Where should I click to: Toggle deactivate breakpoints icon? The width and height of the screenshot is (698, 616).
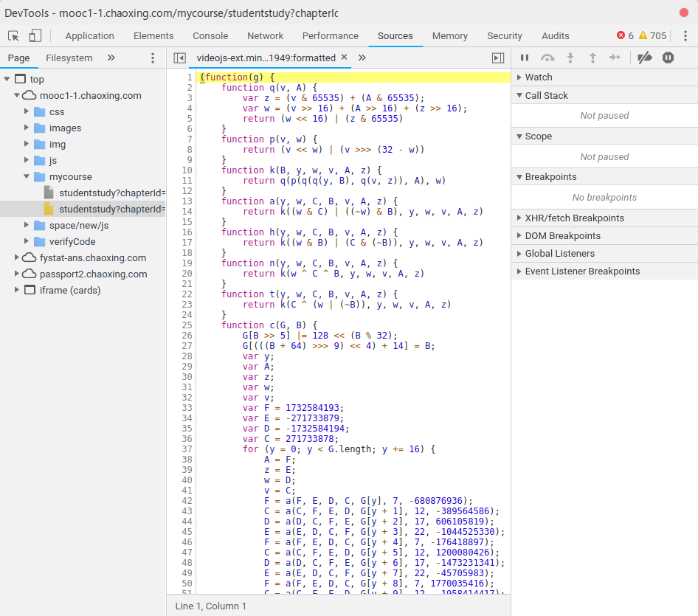[x=645, y=58]
